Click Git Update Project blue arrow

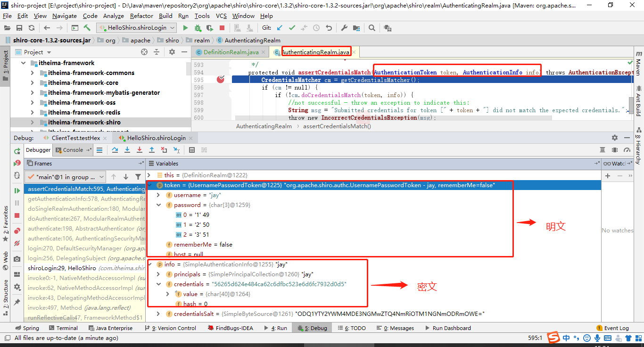pos(280,28)
